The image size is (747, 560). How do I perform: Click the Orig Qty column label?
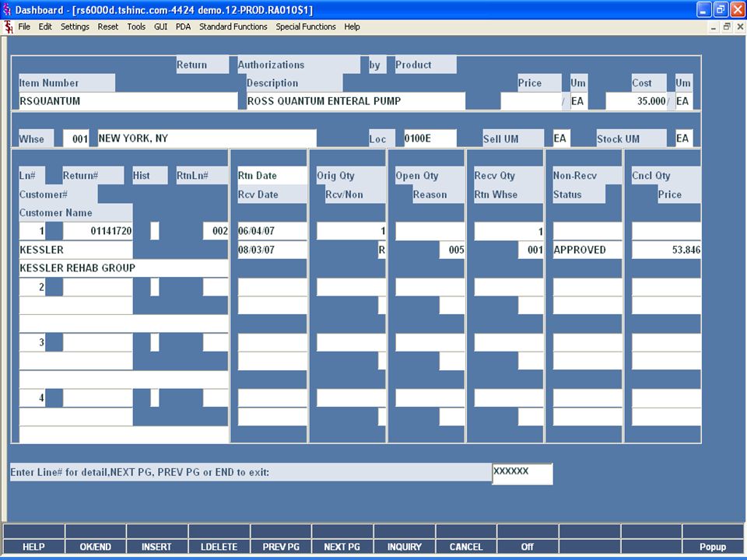coord(351,175)
